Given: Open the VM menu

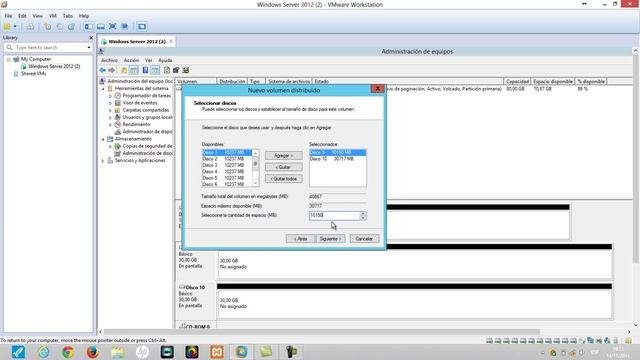Looking at the screenshot, I should (x=53, y=16).
